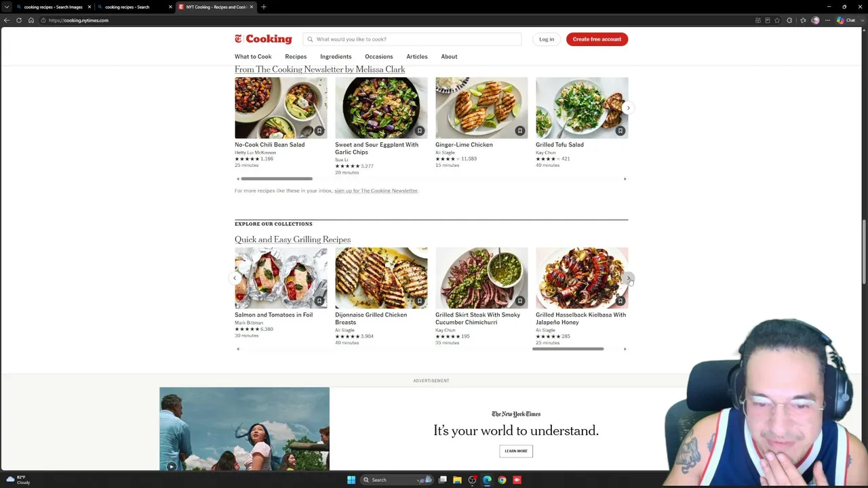868x488 pixels.
Task: Open the weather widget showing Cloudy
Action: pos(18,480)
